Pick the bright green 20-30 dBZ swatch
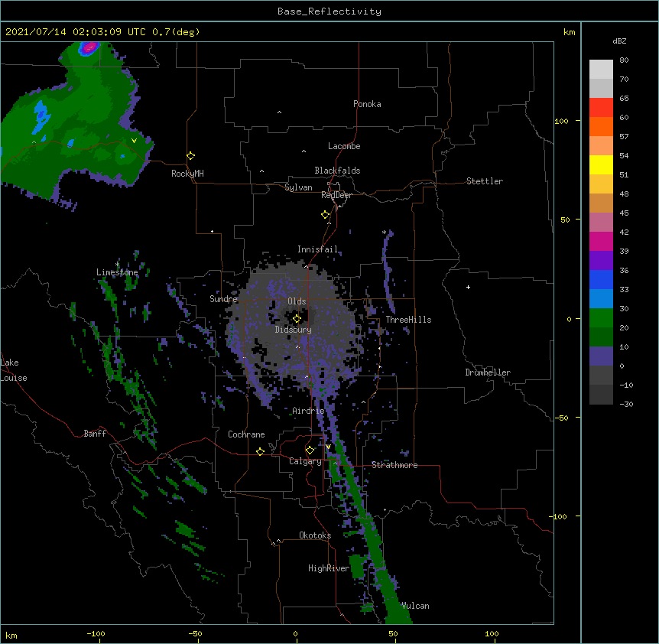 coord(601,318)
